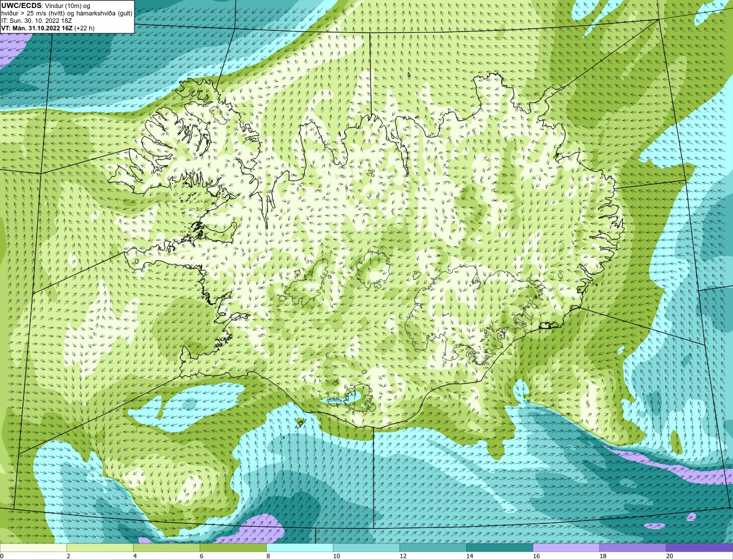The height and width of the screenshot is (560, 733).
Task: Click the 16–18 m/s lavender legend swatch
Action: pos(566,547)
